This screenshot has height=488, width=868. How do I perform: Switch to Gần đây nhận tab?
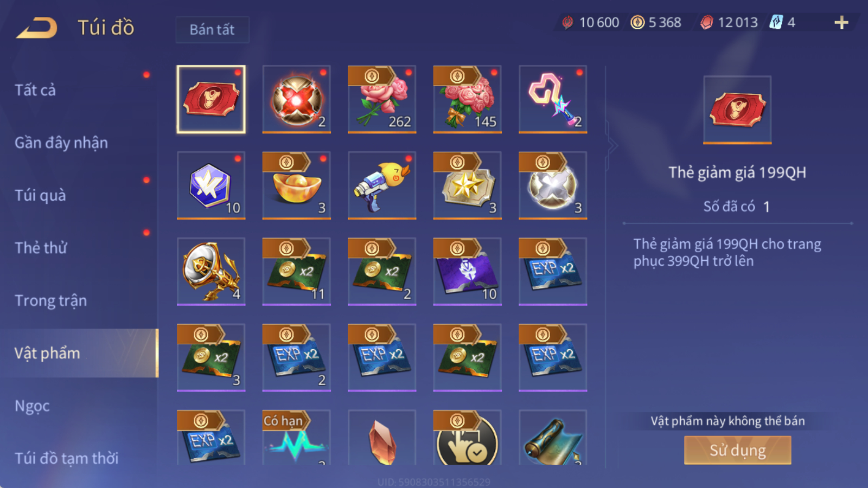coord(61,143)
